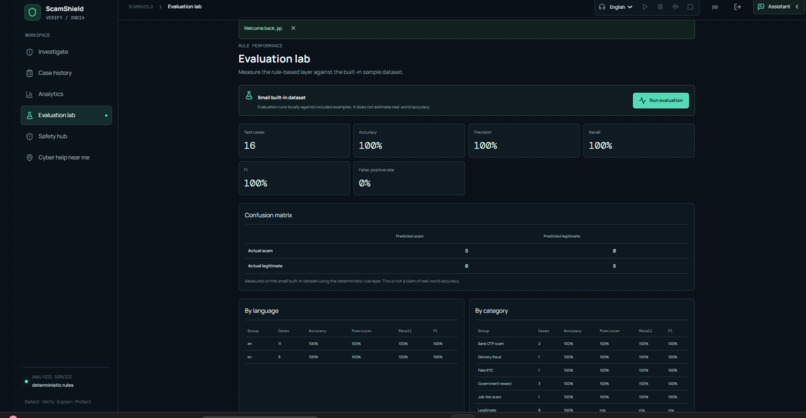Select the Test cases 16 card
Screen dimensions: 806x418
tap(294, 140)
